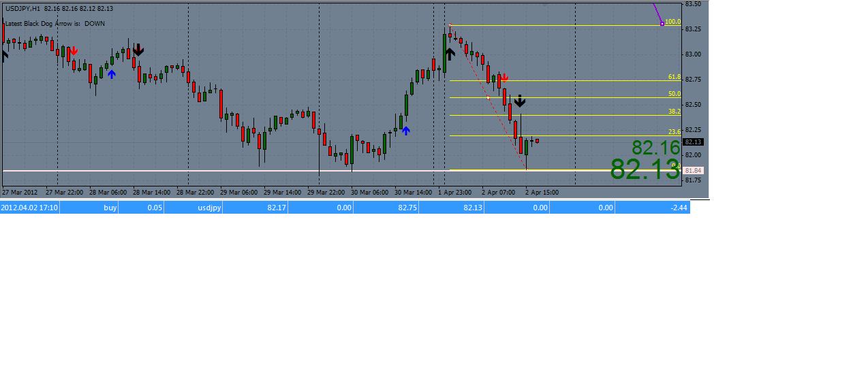This screenshot has width=868, height=392.
Task: Click the Fibonacci 38.2 level label
Action: [675, 111]
